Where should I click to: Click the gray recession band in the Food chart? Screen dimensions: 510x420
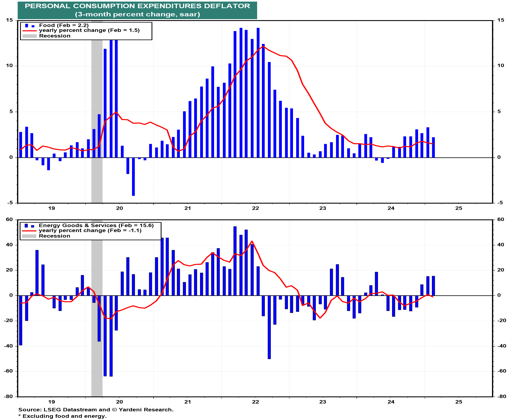click(x=97, y=181)
